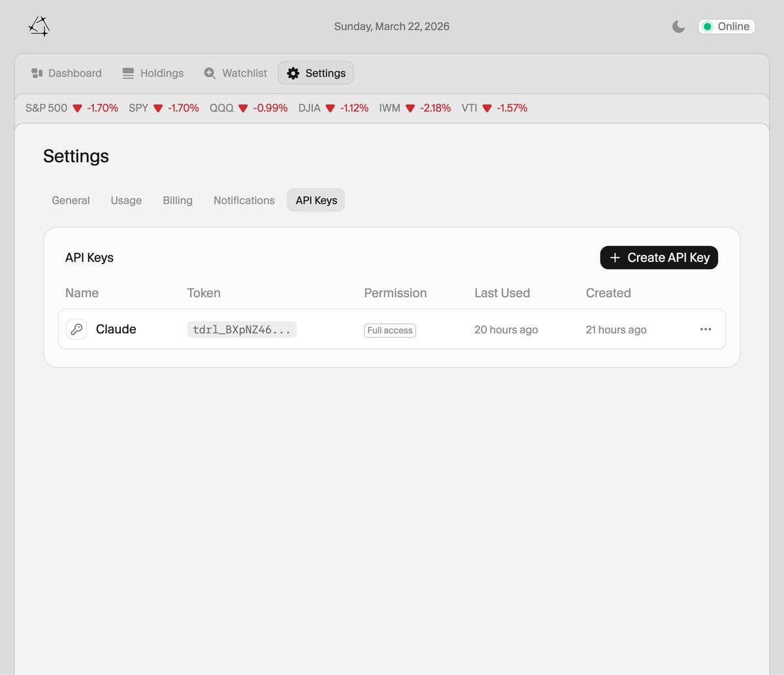Click the key icon beside Claude
Viewport: 784px width, 675px height.
coord(76,329)
